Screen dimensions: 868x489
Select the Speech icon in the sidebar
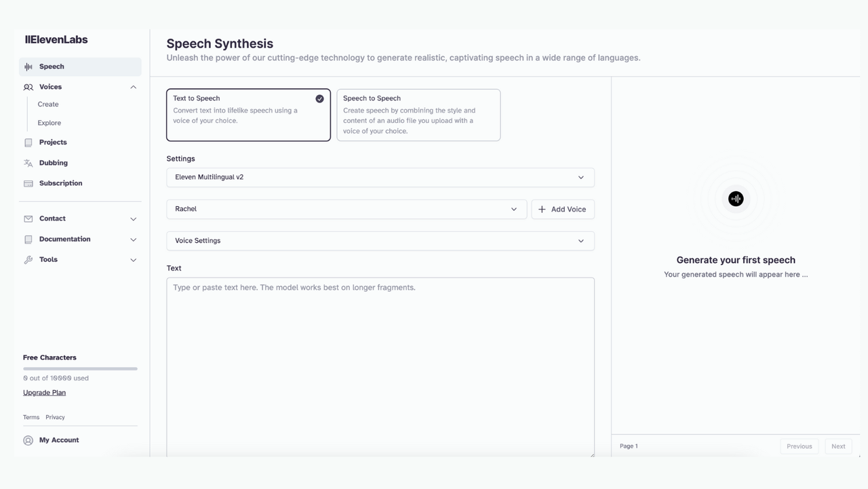tap(28, 66)
